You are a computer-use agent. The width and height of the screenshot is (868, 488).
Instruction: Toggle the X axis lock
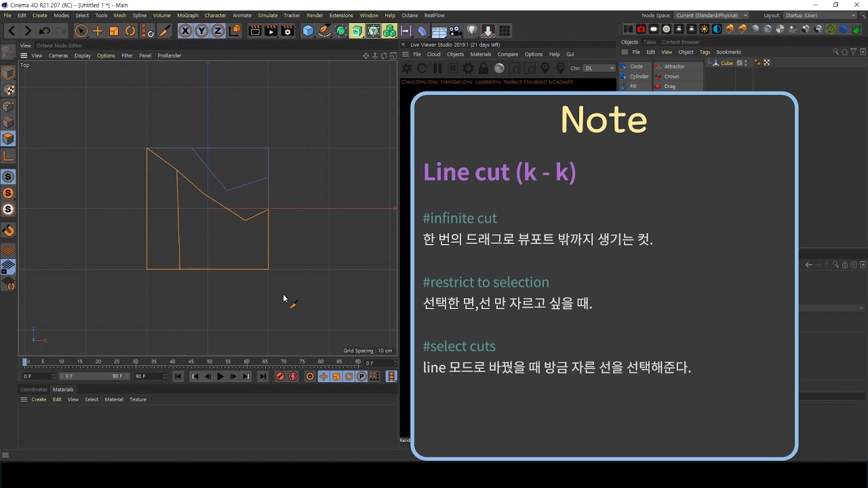pyautogui.click(x=185, y=30)
